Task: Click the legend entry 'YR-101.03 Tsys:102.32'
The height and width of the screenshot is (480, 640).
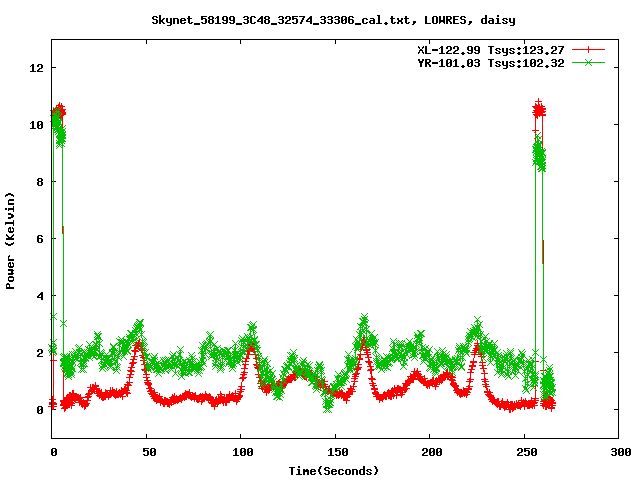Action: (491, 63)
